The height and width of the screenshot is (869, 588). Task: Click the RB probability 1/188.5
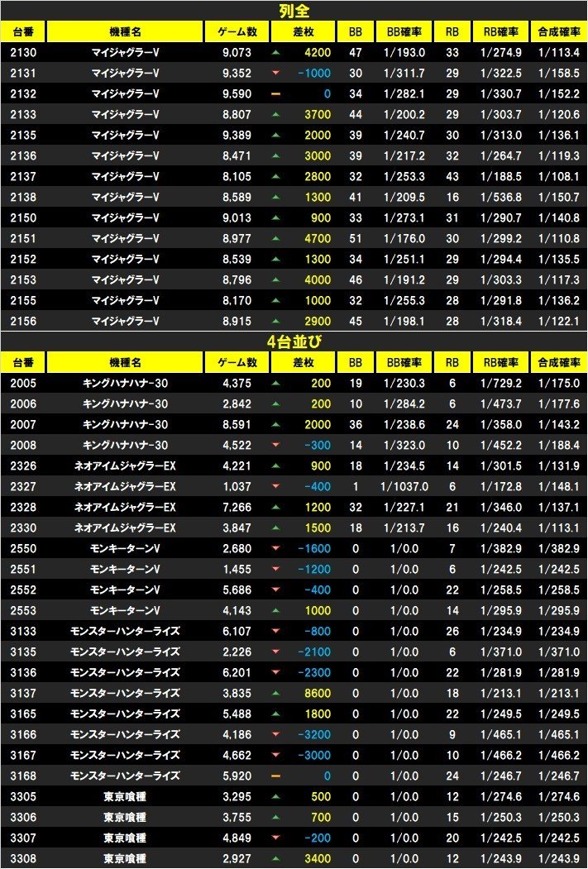coord(501,177)
